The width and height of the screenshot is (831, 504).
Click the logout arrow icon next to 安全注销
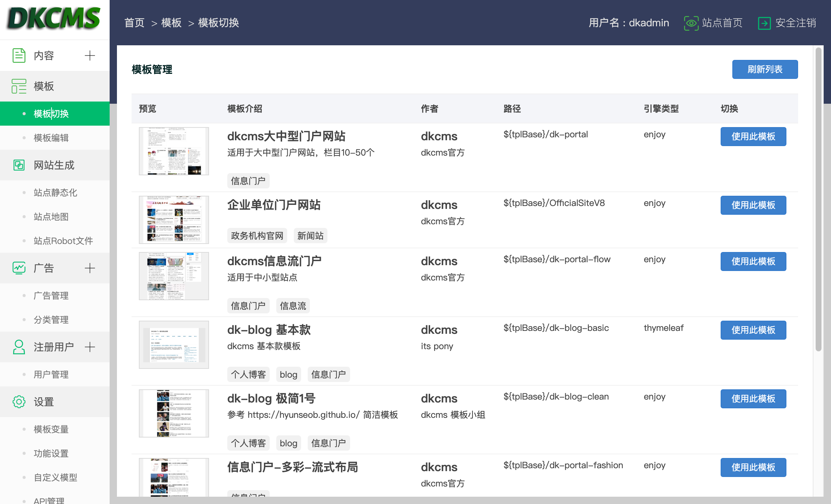pos(764,23)
